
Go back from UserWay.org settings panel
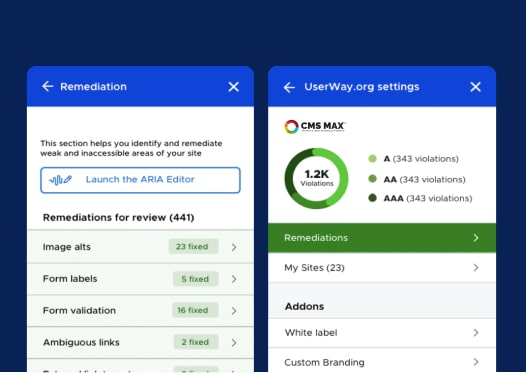point(289,88)
